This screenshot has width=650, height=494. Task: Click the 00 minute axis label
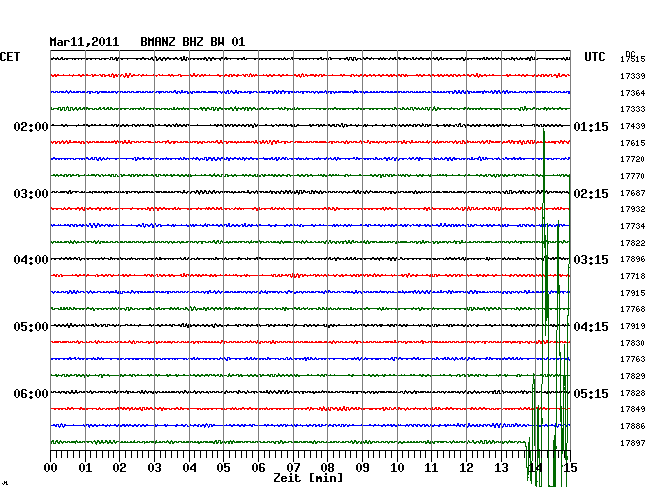51,468
